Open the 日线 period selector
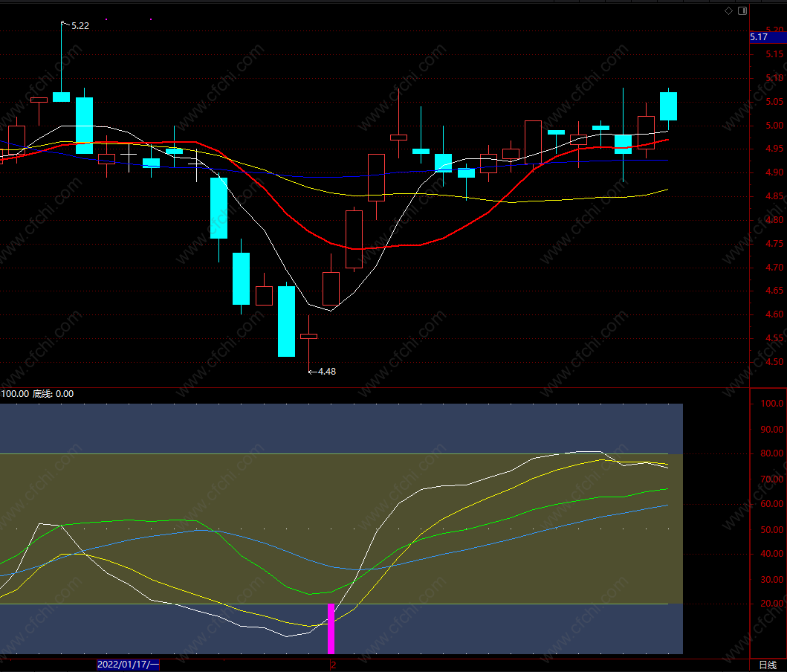Screen dimensions: 787x672 pos(768,665)
